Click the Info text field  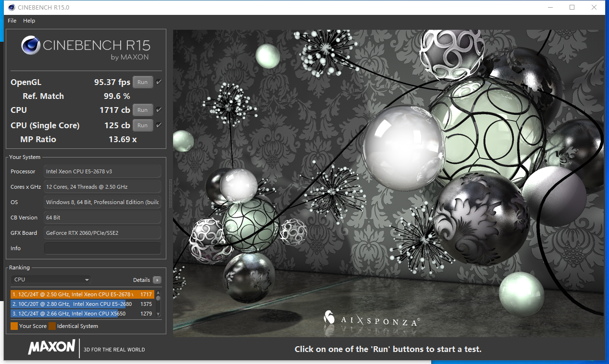(102, 248)
